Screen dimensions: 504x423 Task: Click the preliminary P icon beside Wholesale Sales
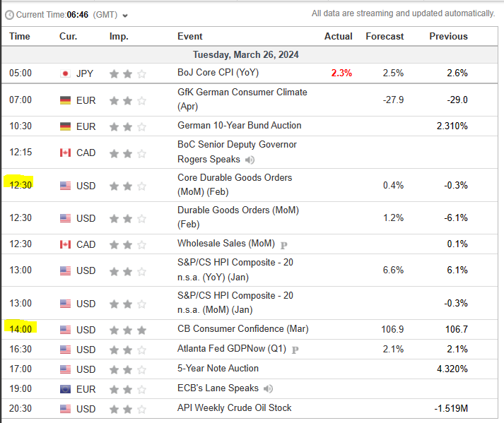click(284, 244)
